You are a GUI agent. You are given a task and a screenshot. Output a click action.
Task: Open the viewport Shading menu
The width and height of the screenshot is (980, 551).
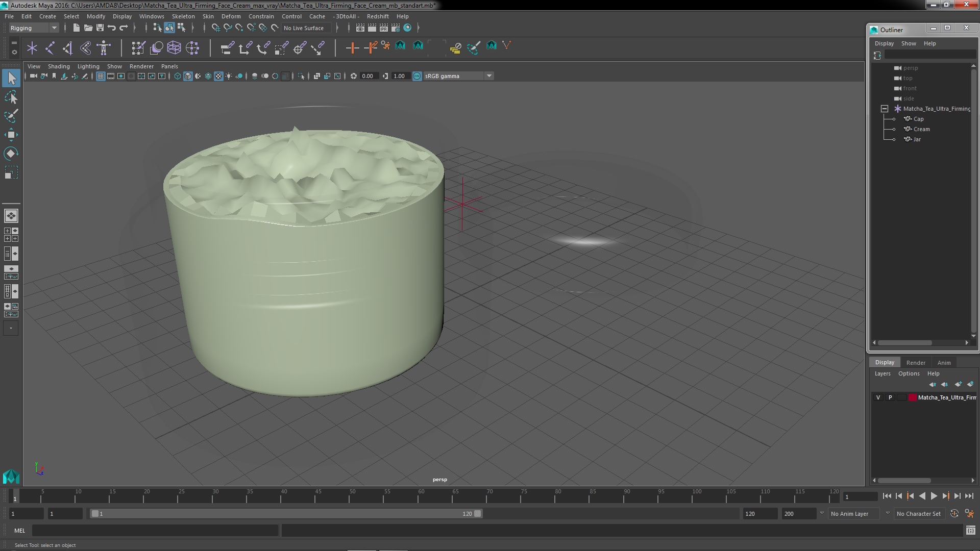59,66
